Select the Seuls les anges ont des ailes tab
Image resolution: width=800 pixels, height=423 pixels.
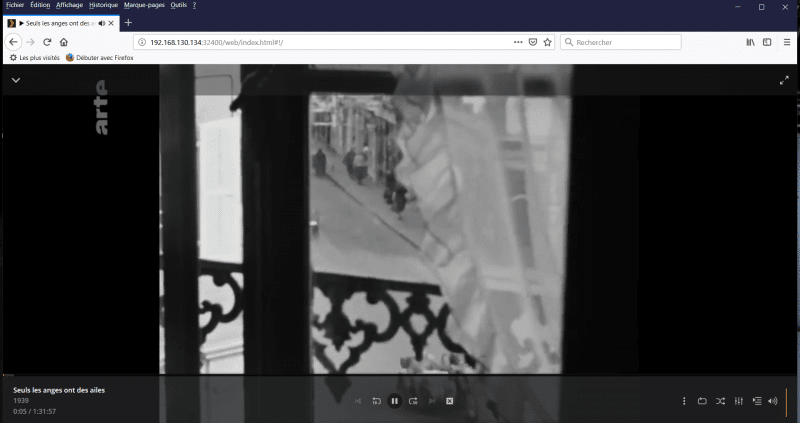(61, 23)
